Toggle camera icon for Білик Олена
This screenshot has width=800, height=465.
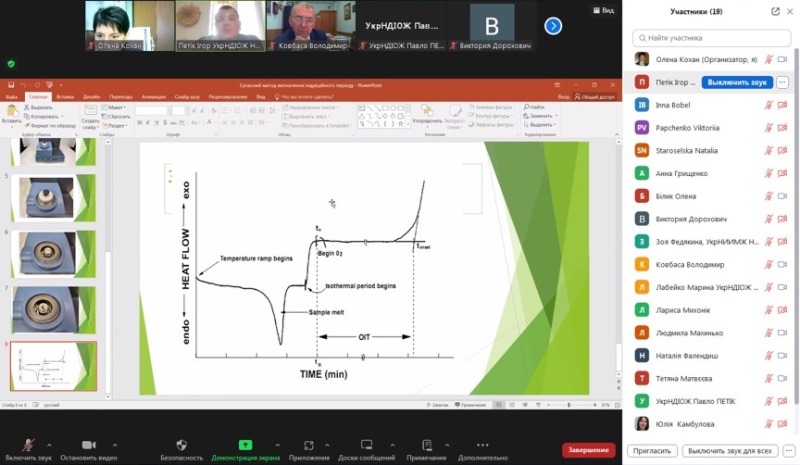pyautogui.click(x=782, y=196)
